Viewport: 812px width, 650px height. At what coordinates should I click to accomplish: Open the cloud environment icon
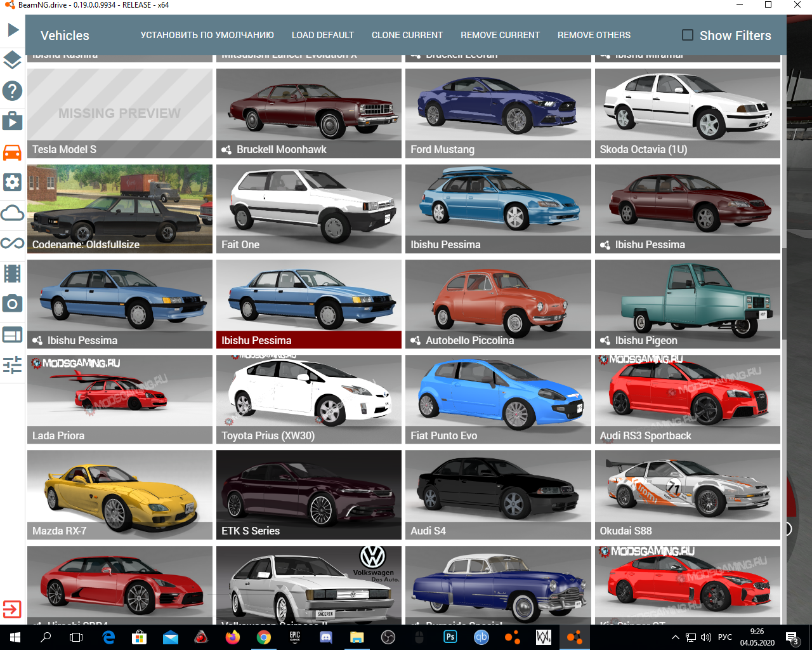[13, 213]
